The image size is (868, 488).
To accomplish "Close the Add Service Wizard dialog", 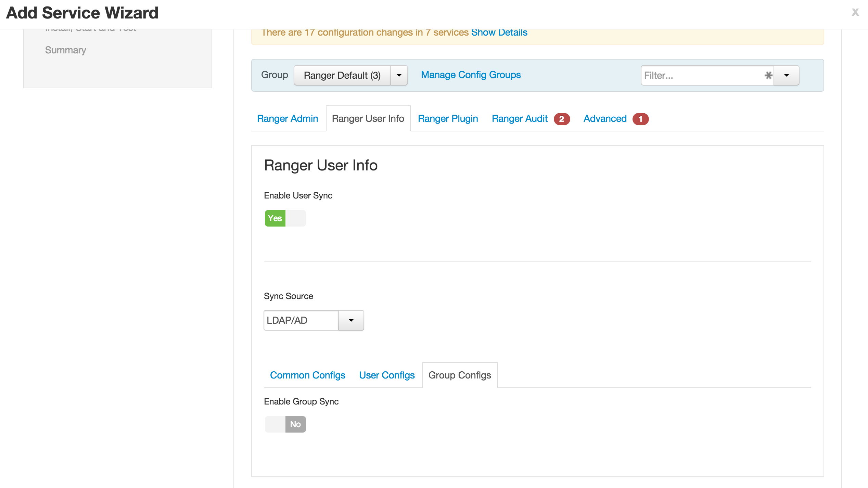I will [855, 12].
